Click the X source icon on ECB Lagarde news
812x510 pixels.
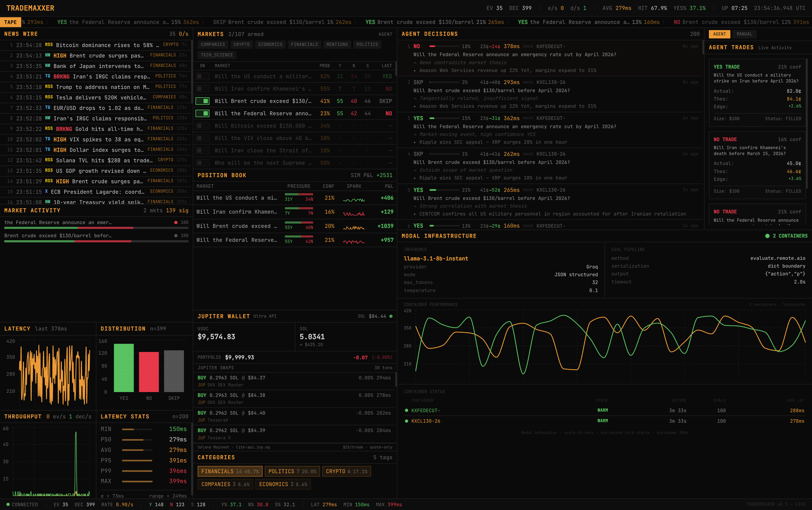click(46, 192)
